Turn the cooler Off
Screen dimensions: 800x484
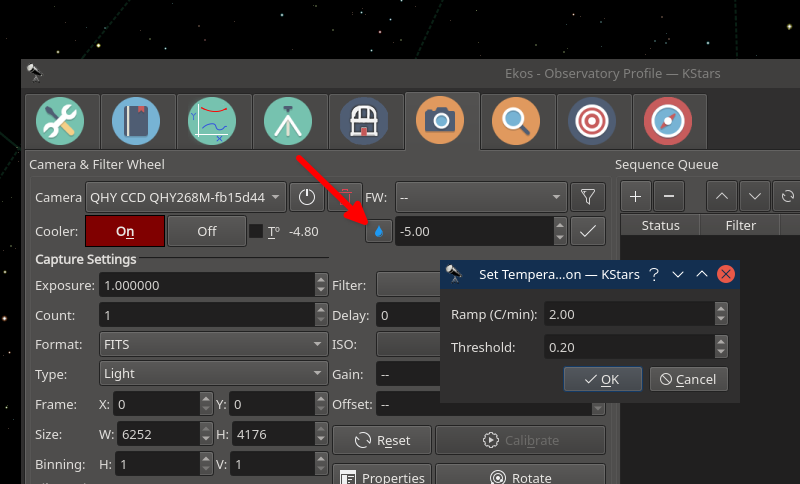[207, 231]
